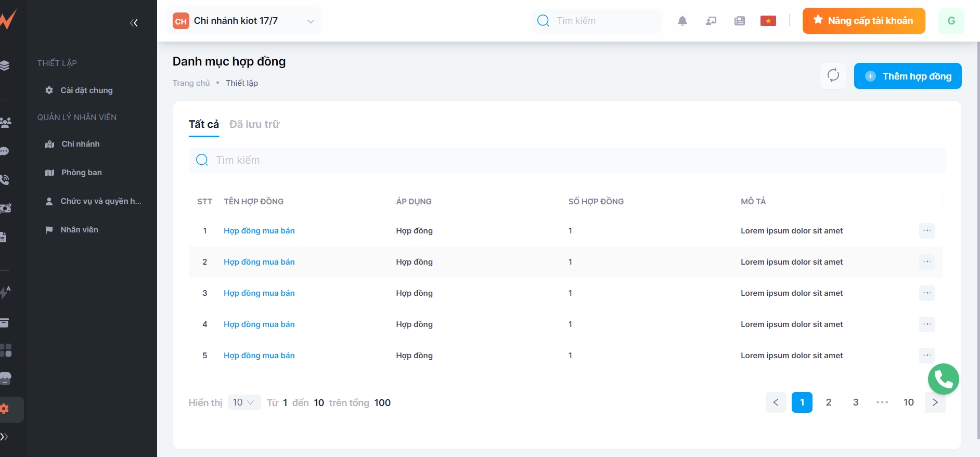Switch to the Đã lưu trữ tab
Image resolution: width=980 pixels, height=457 pixels.
point(254,124)
